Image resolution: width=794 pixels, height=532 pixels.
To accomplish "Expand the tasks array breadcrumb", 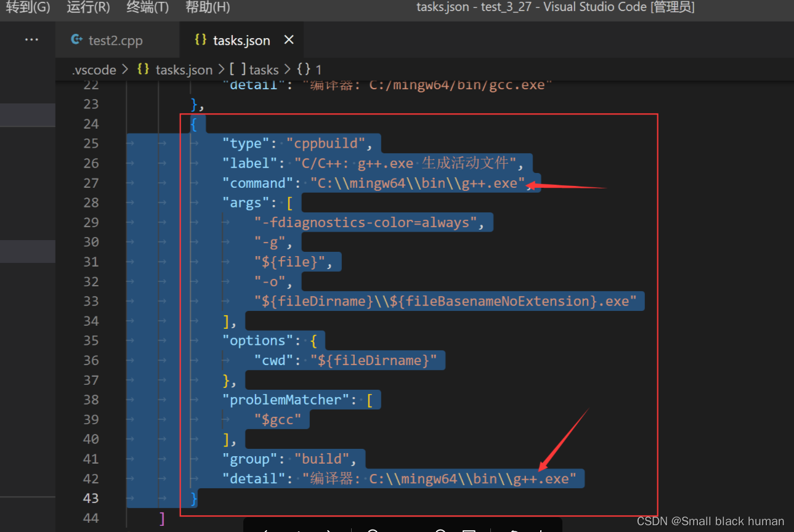I will point(254,70).
